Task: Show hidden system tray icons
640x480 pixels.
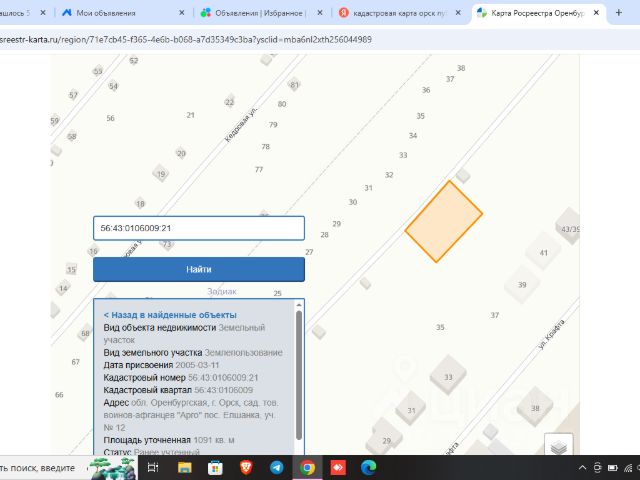Action: [582, 468]
